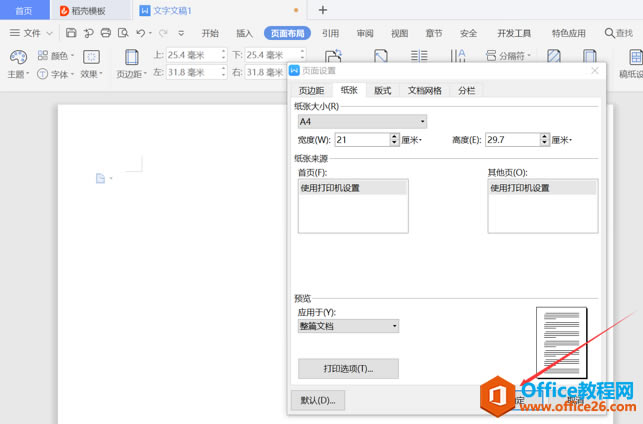Click the 打印选项(T)... button
This screenshot has width=643, height=424.
pyautogui.click(x=348, y=369)
